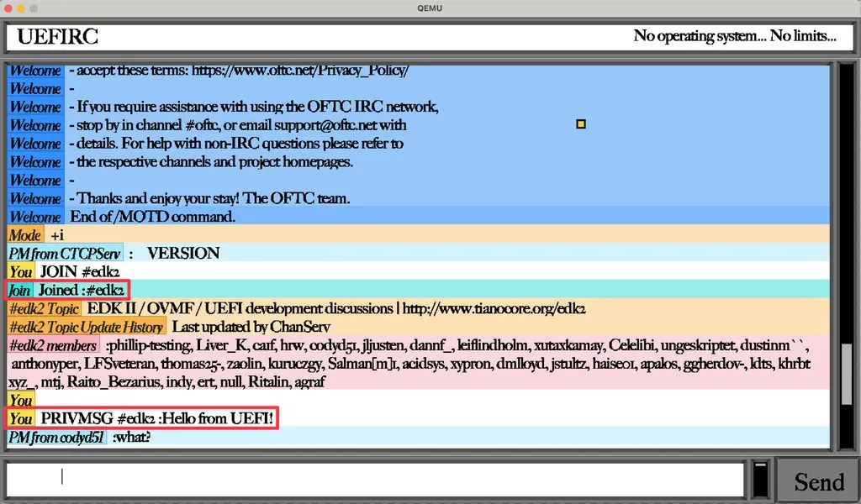This screenshot has height=504, width=861.
Task: Click the PM from codyd51 label
Action: point(57,438)
